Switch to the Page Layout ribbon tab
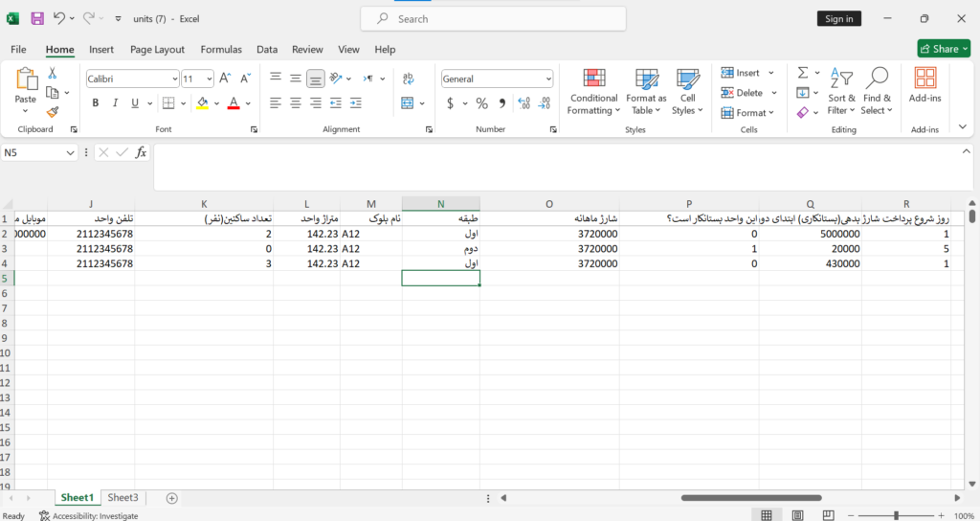Viewport: 980px width, 521px height. click(x=158, y=50)
